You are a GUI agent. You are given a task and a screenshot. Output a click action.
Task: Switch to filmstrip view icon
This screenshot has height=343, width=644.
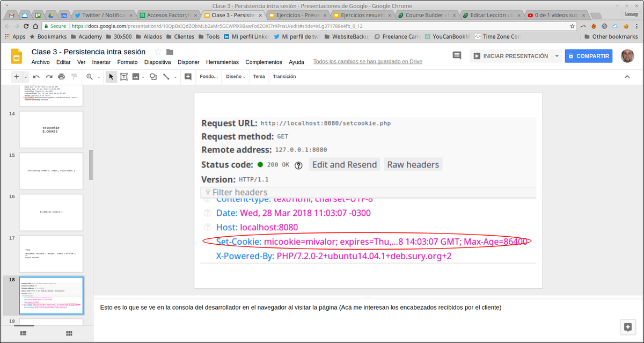point(24,333)
